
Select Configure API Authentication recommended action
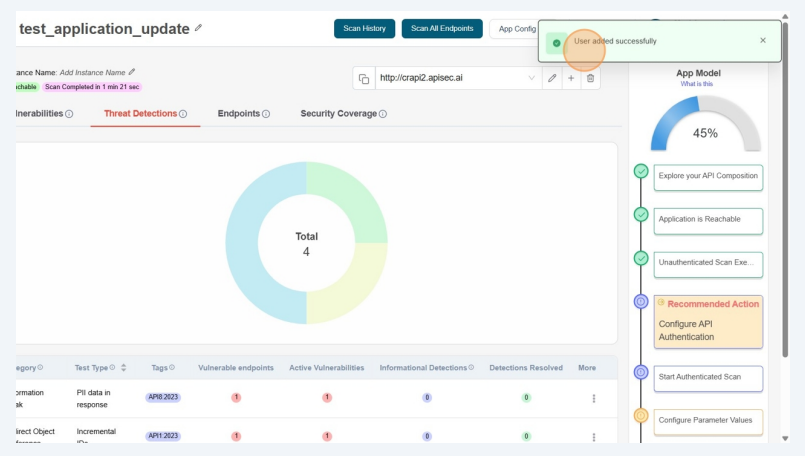(x=708, y=322)
